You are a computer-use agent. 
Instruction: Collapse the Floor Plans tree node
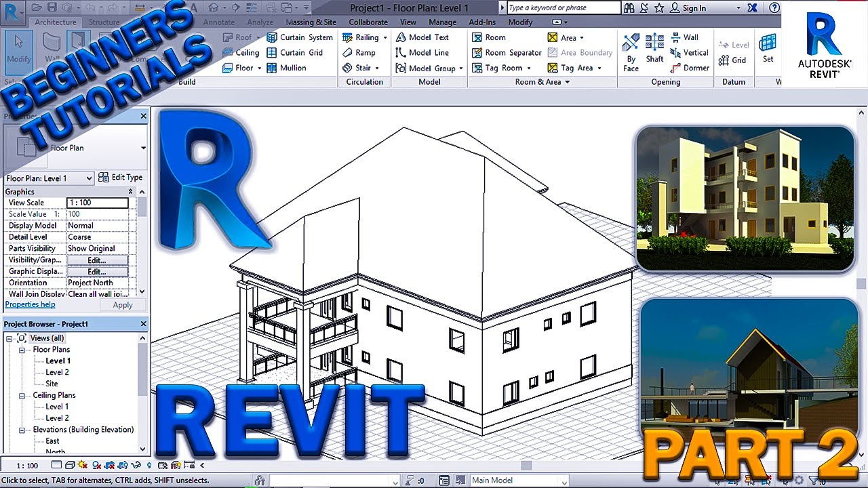point(22,350)
